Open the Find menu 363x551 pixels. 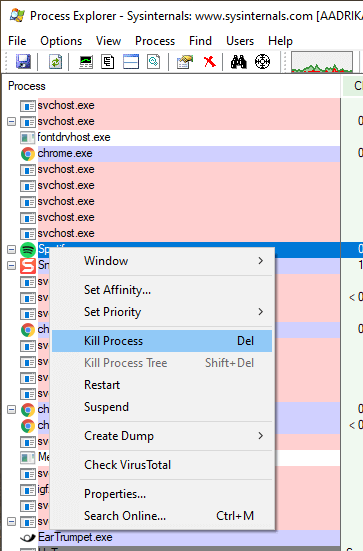(200, 41)
